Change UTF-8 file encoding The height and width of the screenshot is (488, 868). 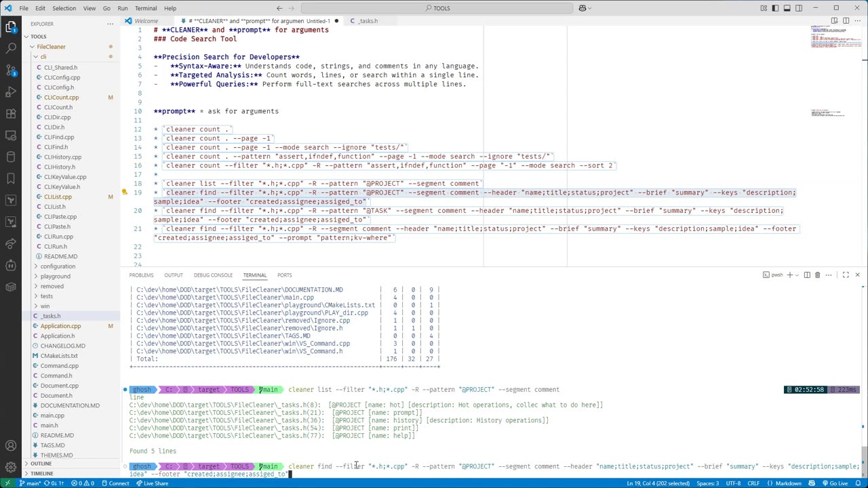pos(733,483)
